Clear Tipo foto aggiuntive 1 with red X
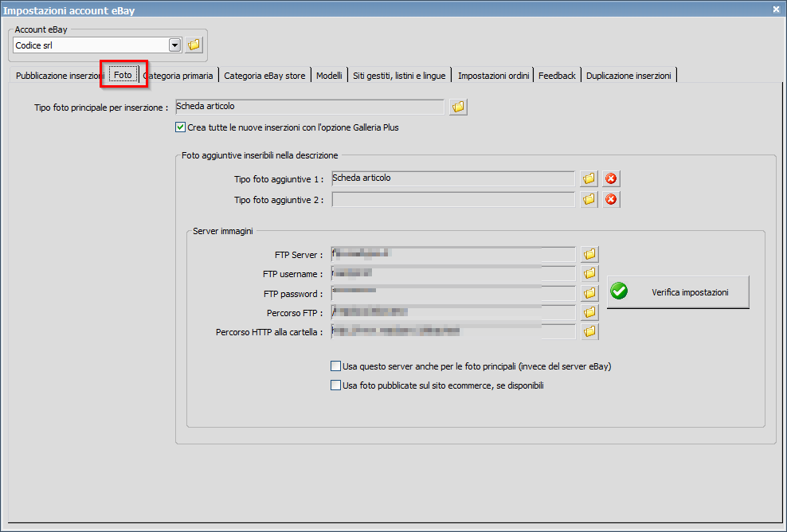The width and height of the screenshot is (787, 532). [611, 178]
